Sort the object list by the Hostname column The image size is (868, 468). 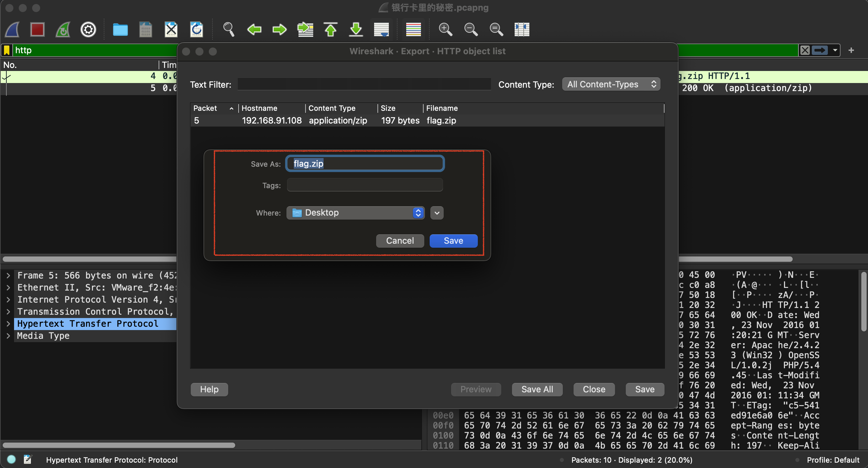272,108
